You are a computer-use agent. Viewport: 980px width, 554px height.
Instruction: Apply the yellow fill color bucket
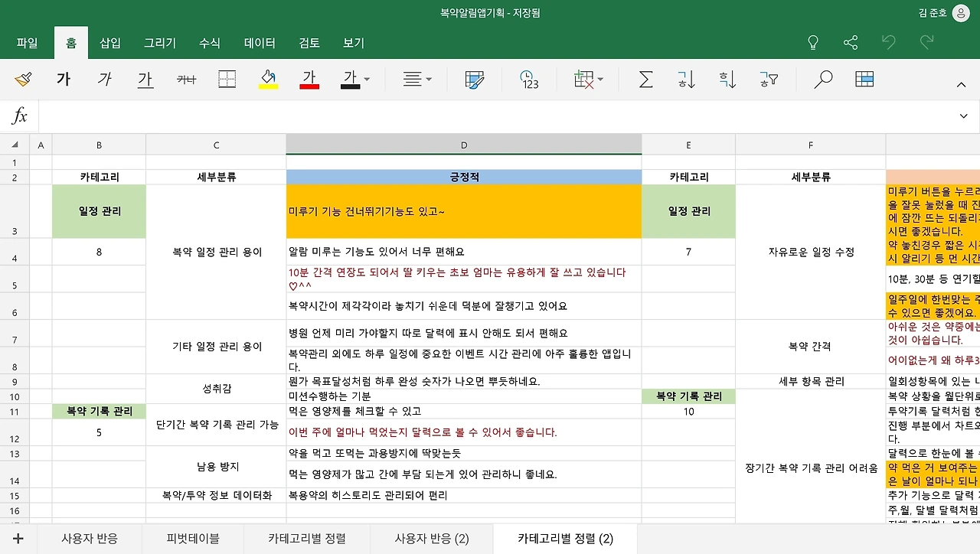click(x=268, y=79)
